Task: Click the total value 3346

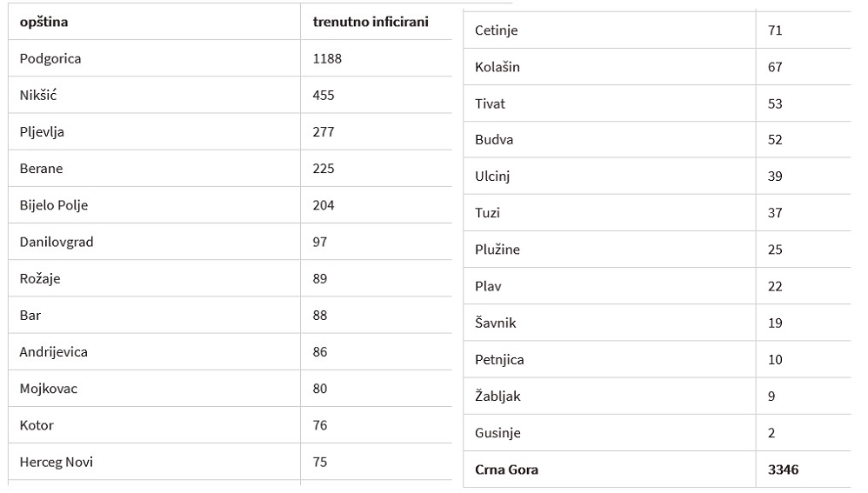Action: [784, 470]
